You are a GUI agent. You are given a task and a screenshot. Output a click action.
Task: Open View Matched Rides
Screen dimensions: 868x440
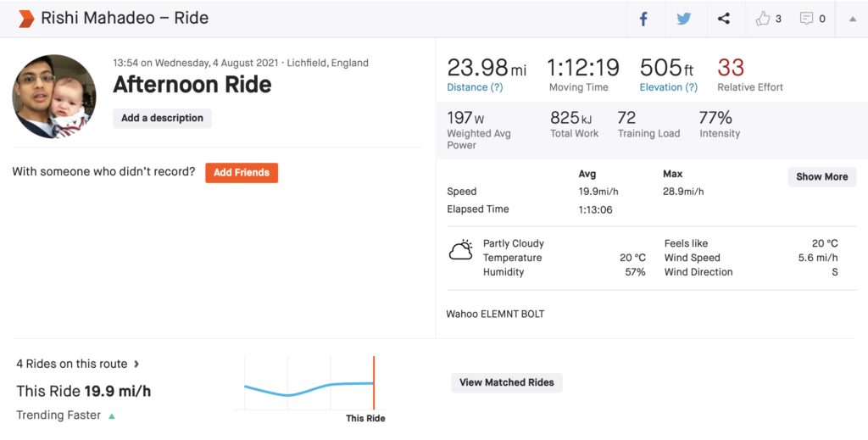pyautogui.click(x=506, y=382)
